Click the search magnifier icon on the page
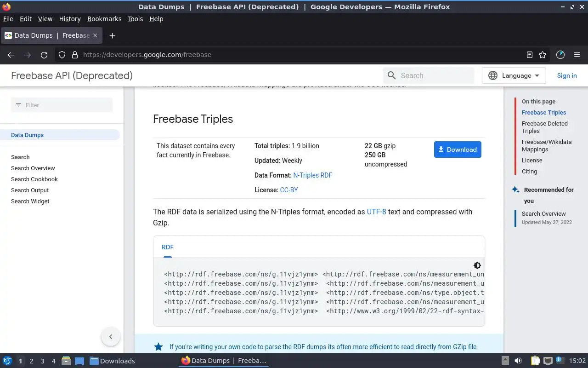This screenshot has width=588, height=368. (391, 75)
